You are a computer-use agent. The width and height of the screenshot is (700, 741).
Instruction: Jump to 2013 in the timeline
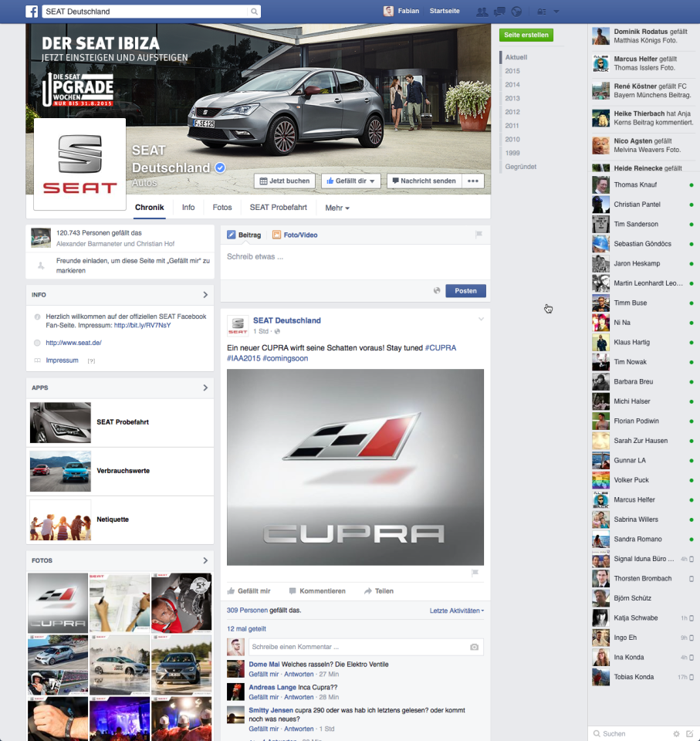coord(512,98)
